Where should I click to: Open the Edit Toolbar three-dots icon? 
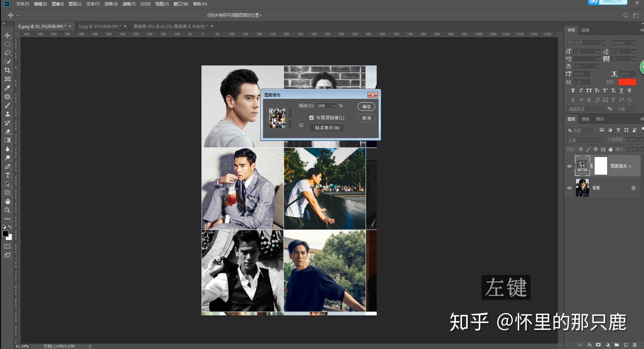click(7, 219)
